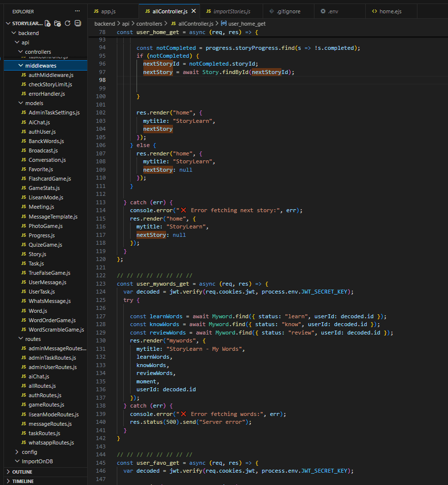Click the user_home_get symbol in breadcrumbs
The image size is (448, 485).
tap(245, 24)
